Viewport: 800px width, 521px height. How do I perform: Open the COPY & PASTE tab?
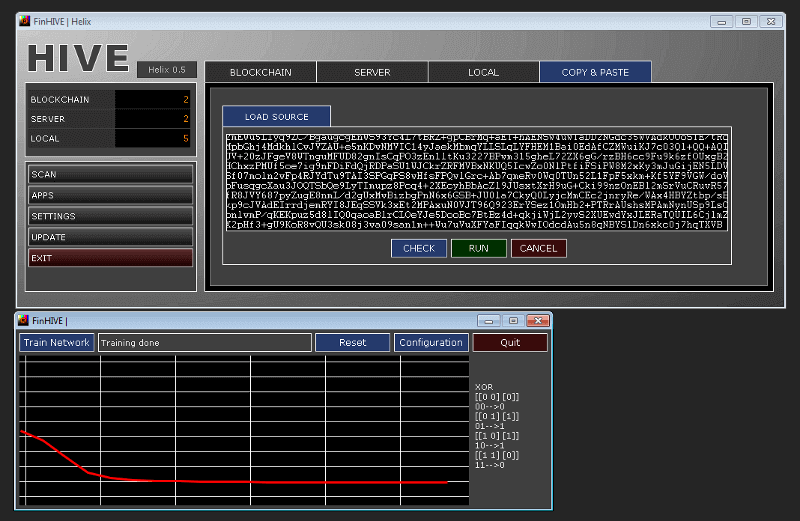click(595, 72)
